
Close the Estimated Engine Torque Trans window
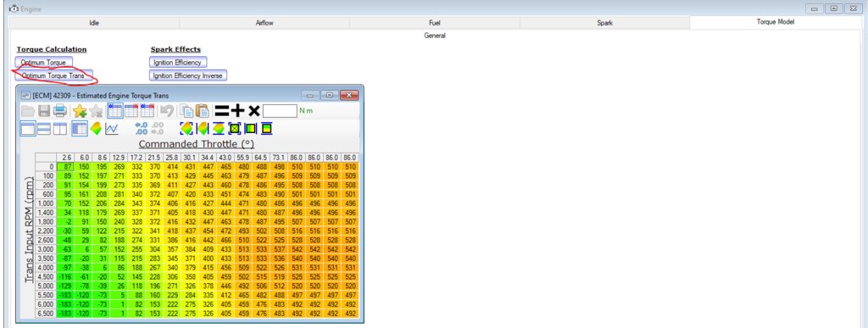pyautogui.click(x=348, y=95)
